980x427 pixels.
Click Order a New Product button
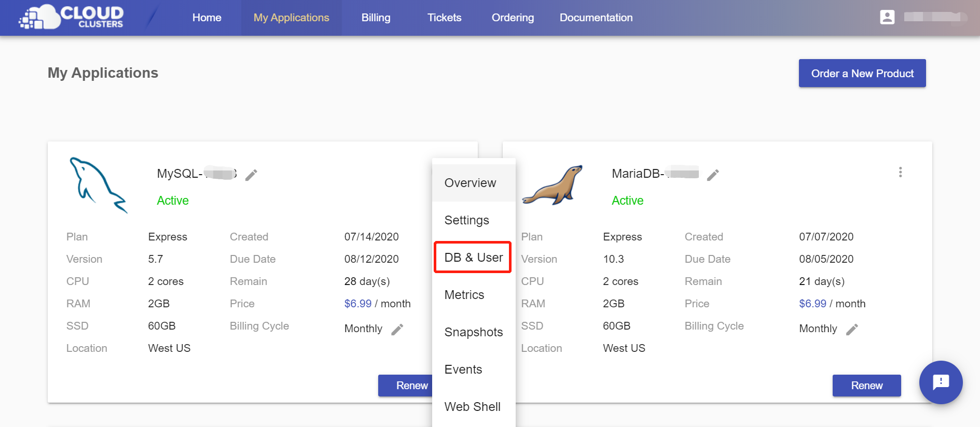pyautogui.click(x=862, y=74)
